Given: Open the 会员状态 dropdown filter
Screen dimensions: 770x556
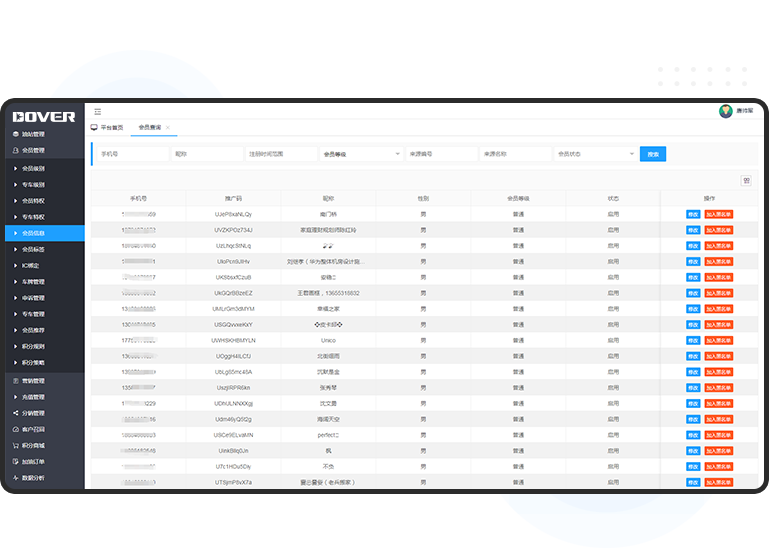Looking at the screenshot, I should pyautogui.click(x=595, y=155).
